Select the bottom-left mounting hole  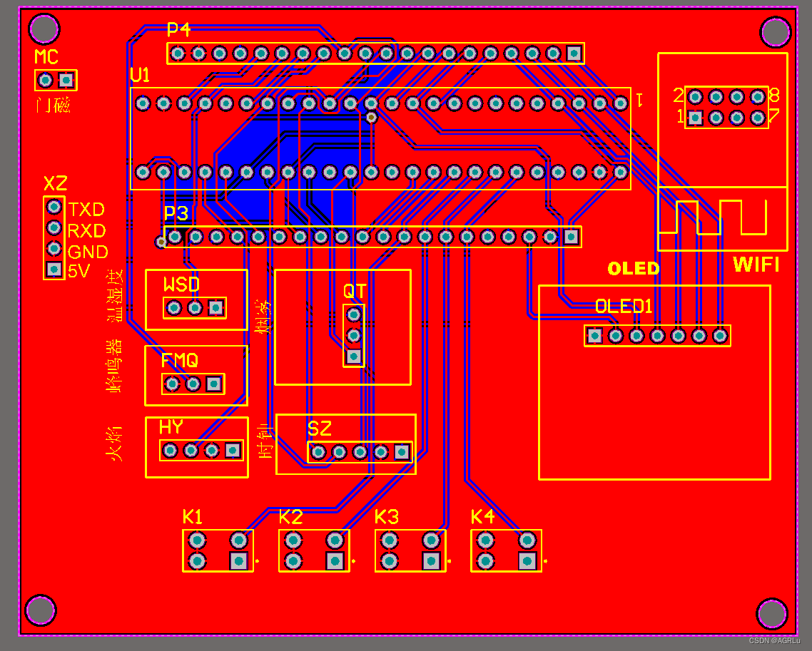(x=41, y=610)
